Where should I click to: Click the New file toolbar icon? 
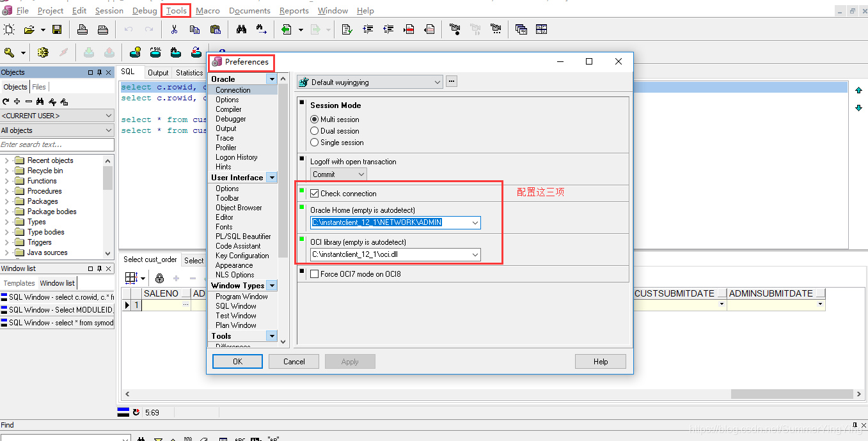coord(9,29)
